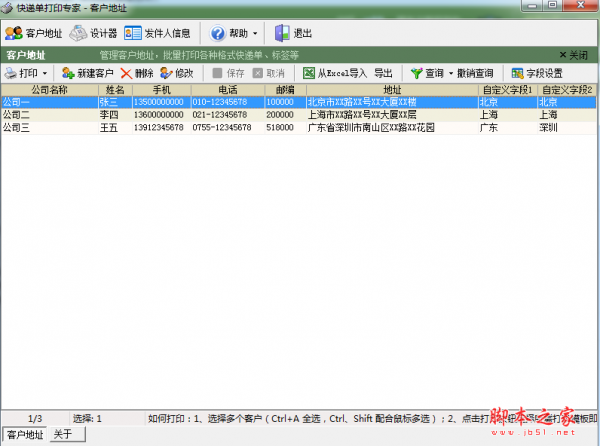Switch to the 客户地址 bottom tab
Viewport: 600px width, 446px height.
(25, 435)
